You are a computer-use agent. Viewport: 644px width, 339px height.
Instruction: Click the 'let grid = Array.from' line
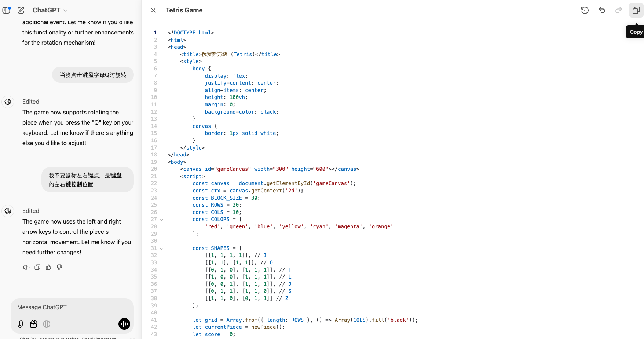click(305, 320)
